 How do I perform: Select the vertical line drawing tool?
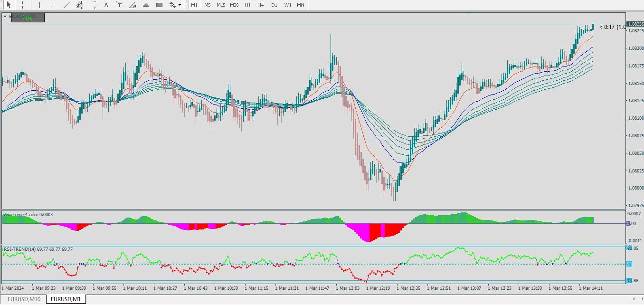point(40,5)
